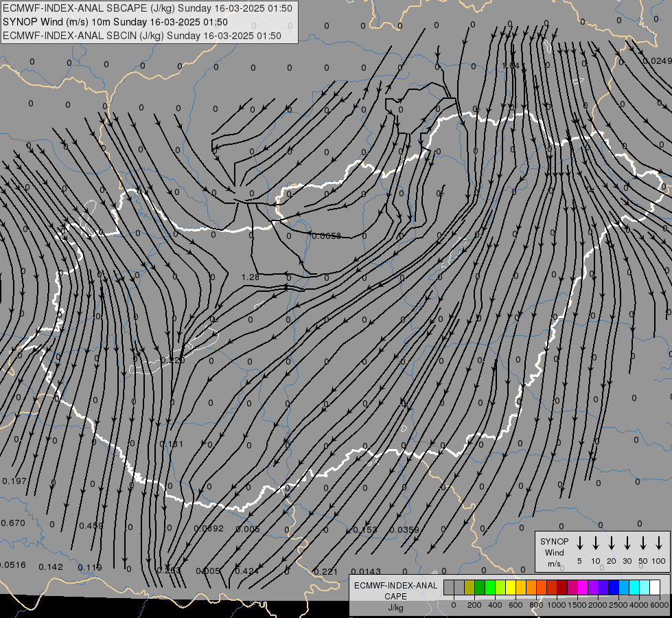Click the map value 0.0143

click(x=366, y=571)
